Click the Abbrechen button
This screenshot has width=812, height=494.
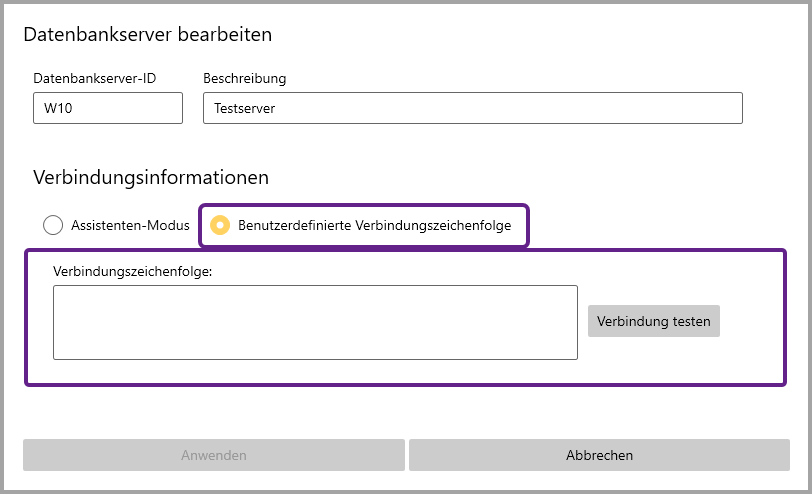pos(599,455)
